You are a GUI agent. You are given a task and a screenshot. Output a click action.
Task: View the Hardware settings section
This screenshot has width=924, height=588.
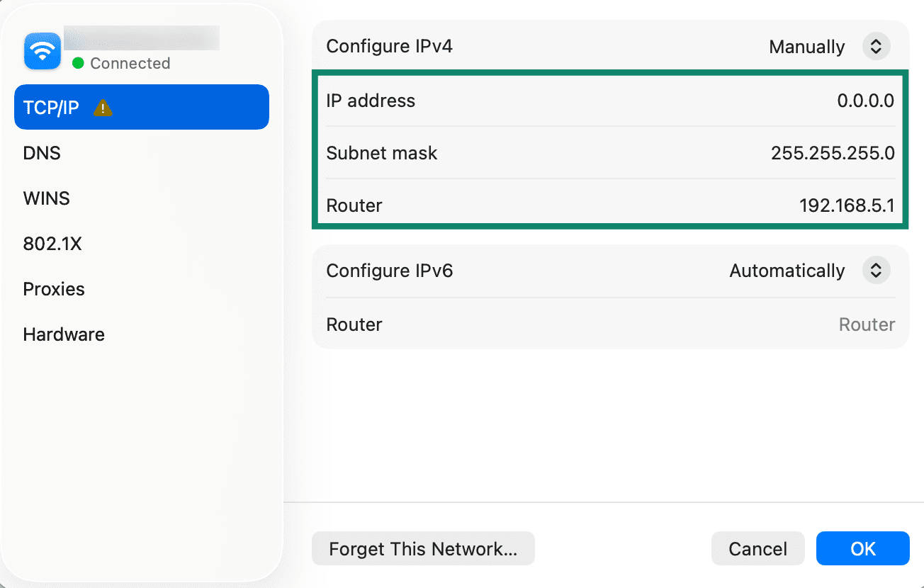pyautogui.click(x=63, y=334)
